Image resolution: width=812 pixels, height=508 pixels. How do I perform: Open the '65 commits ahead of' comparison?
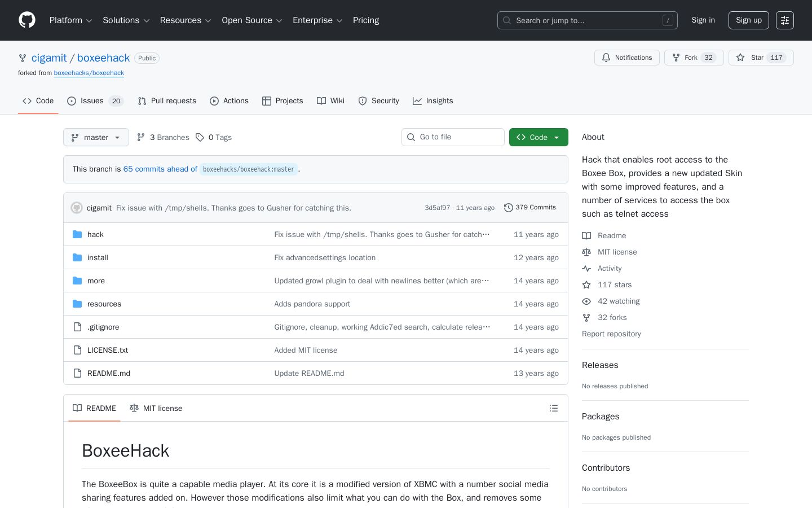pyautogui.click(x=160, y=169)
